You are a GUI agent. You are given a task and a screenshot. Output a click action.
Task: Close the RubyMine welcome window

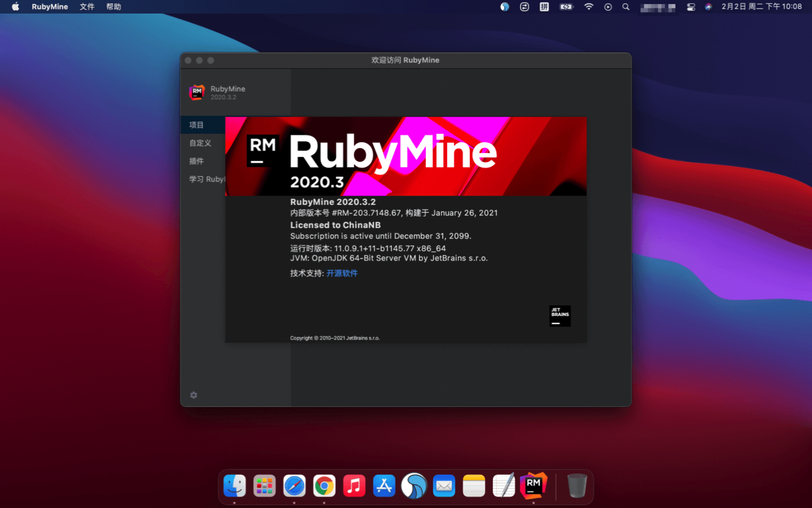188,60
